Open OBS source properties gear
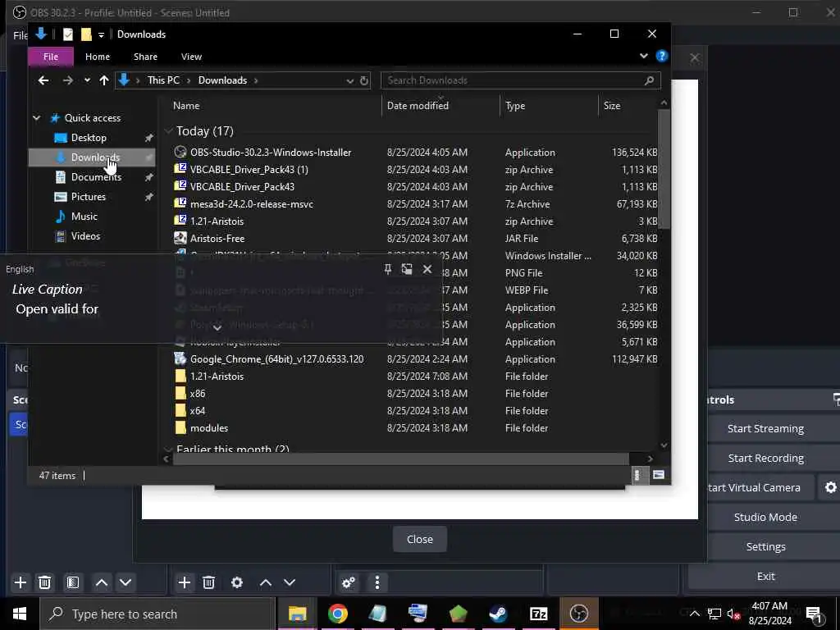The image size is (840, 630). point(237,582)
